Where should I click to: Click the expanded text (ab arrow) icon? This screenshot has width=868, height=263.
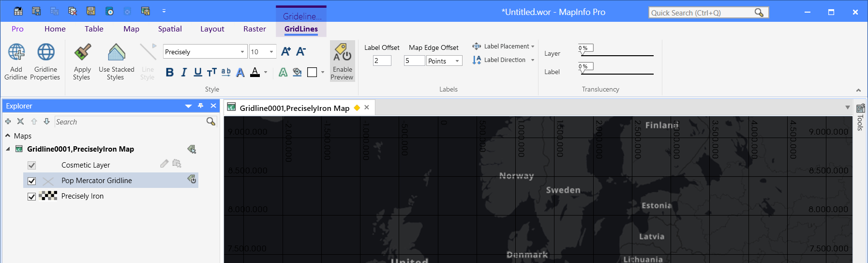[x=226, y=72]
